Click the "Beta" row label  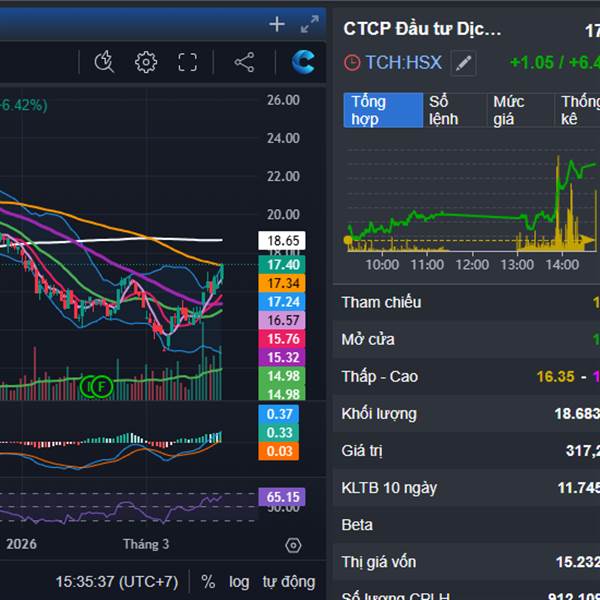click(357, 525)
